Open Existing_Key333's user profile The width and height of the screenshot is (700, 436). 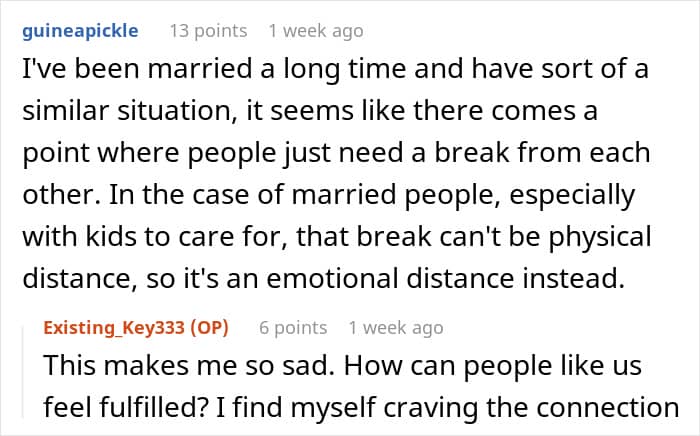114,328
